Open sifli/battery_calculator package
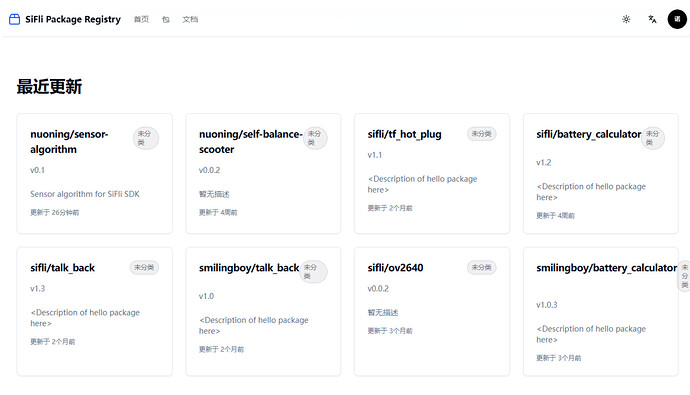The height and width of the screenshot is (395, 690). 588,134
